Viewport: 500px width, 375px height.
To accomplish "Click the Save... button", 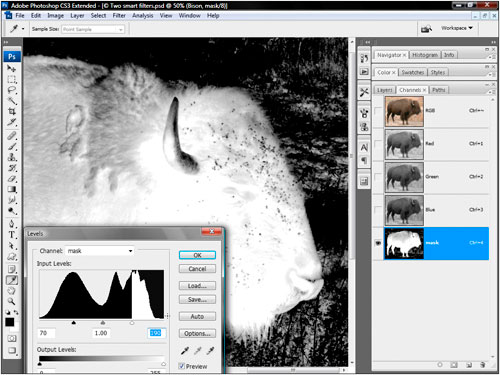I will pyautogui.click(x=197, y=299).
